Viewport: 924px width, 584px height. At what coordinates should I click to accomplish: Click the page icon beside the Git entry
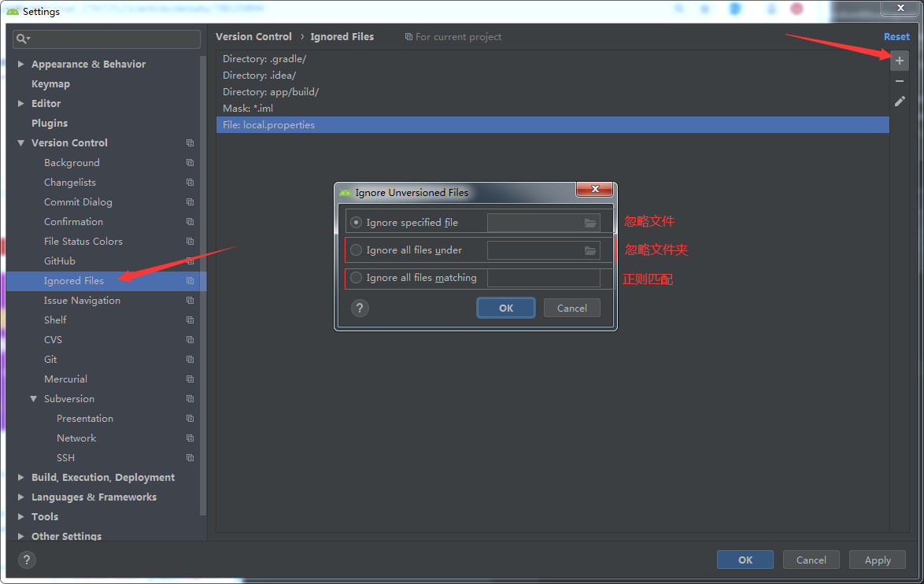(189, 359)
